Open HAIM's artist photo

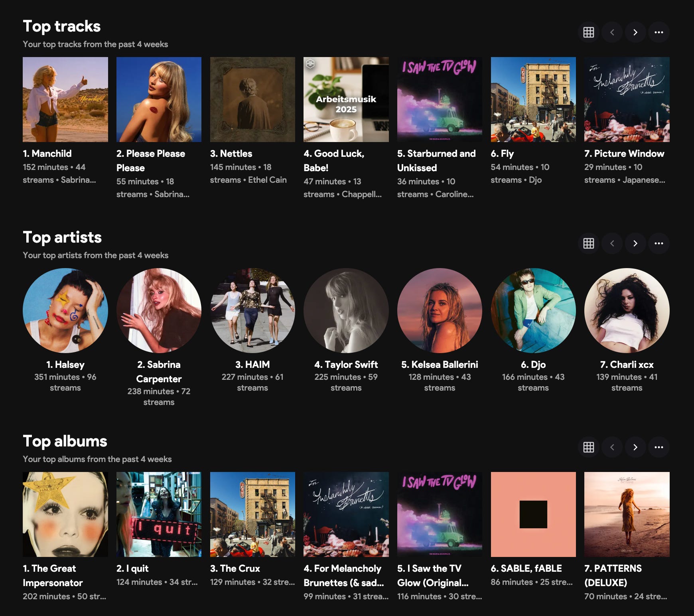[x=252, y=310]
